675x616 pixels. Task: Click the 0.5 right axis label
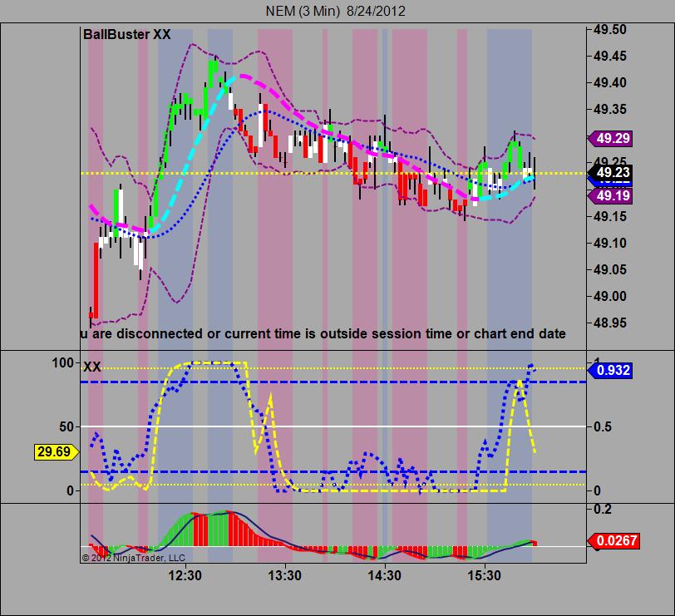pos(602,426)
